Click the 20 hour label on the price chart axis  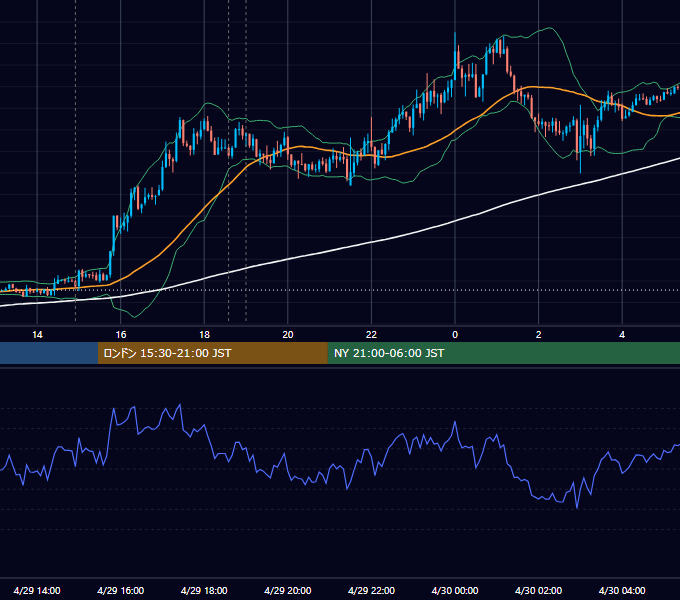coord(288,335)
